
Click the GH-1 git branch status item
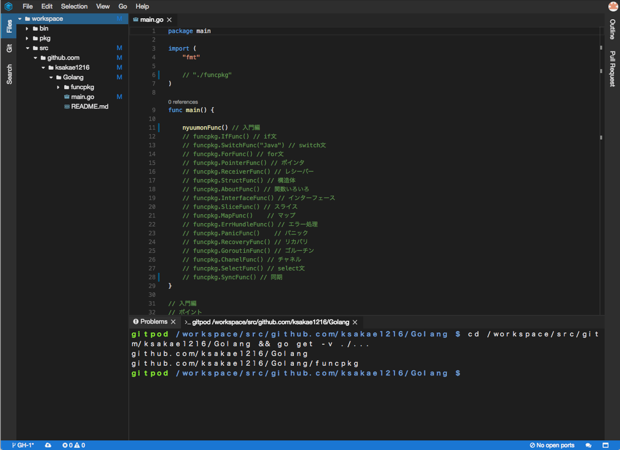pos(23,445)
